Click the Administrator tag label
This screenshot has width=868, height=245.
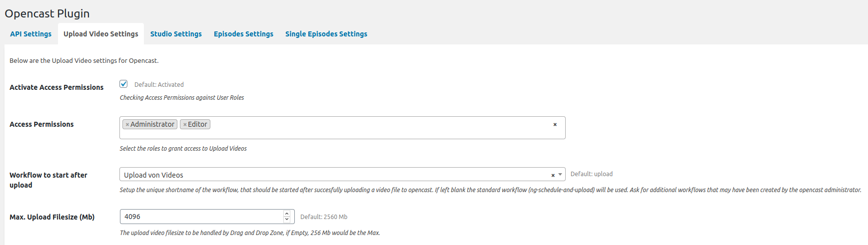[x=152, y=124]
